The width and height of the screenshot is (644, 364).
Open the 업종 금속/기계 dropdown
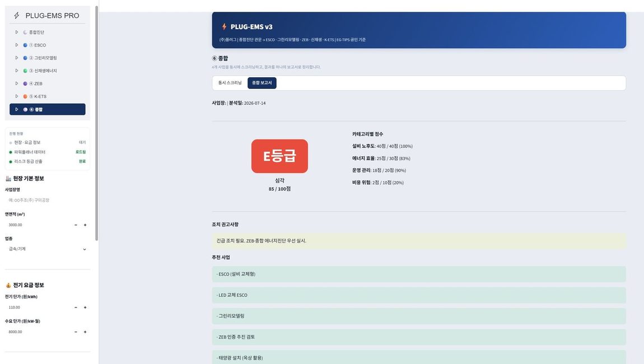(48, 249)
